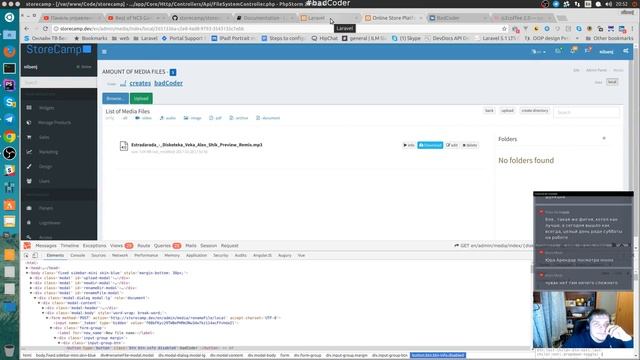Reload the page in Chrome
The image size is (640, 360).
pyautogui.click(x=45, y=29)
